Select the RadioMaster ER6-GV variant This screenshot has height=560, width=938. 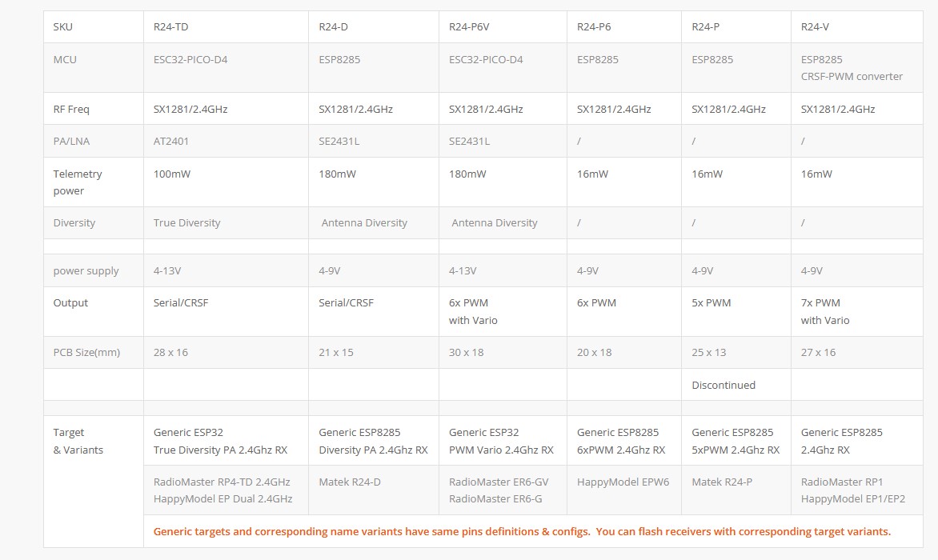(499, 482)
